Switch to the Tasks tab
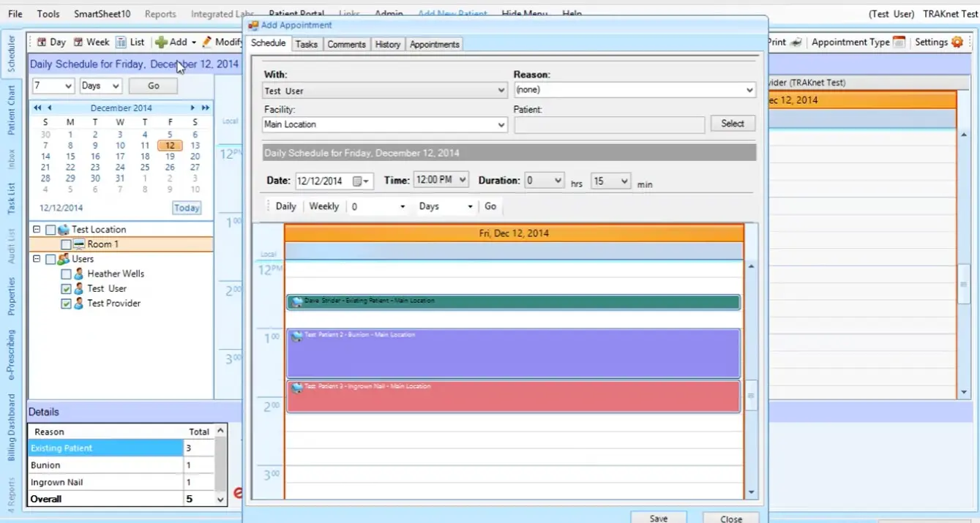This screenshot has width=980, height=523. [306, 43]
